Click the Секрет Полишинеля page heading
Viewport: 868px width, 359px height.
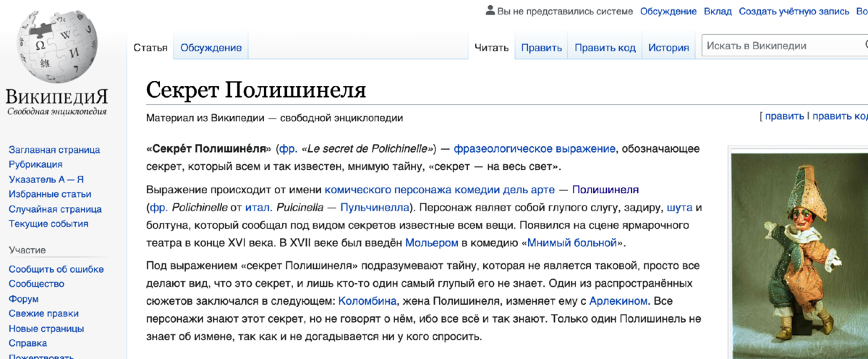[x=256, y=90]
